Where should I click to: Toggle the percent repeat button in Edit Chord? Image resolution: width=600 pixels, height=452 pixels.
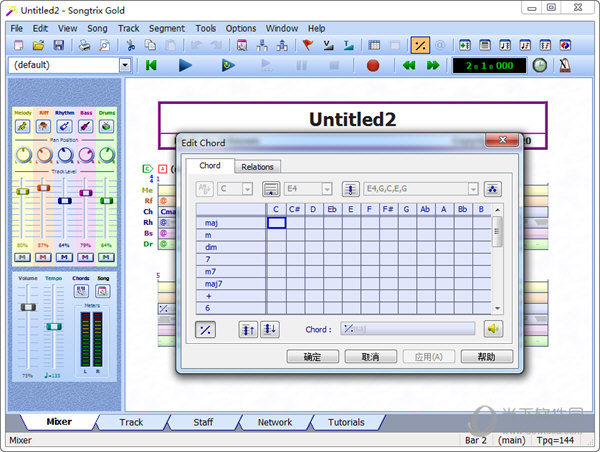click(205, 330)
